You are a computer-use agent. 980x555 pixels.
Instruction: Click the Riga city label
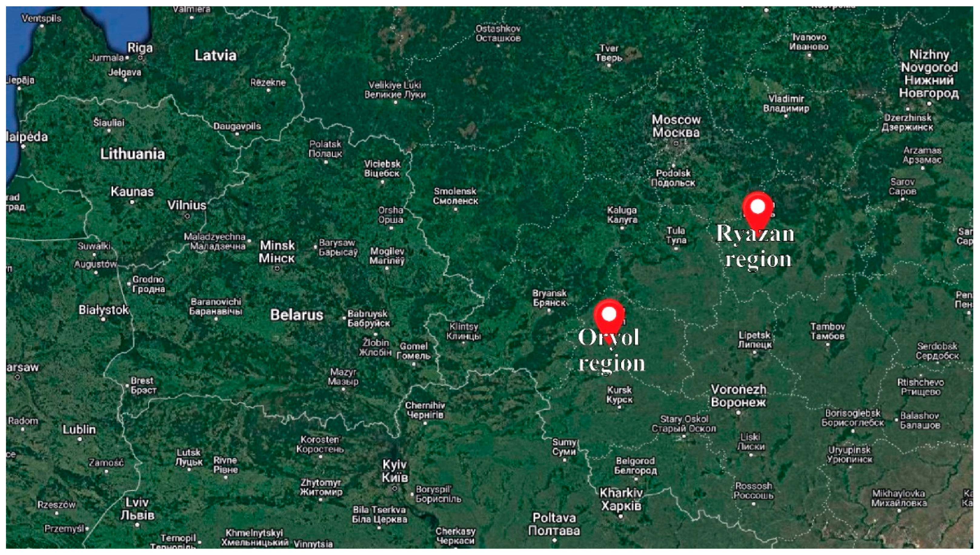tap(140, 48)
